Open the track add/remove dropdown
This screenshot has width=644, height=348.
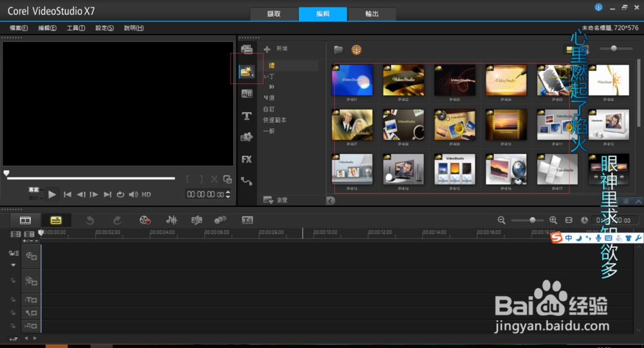coord(30,241)
